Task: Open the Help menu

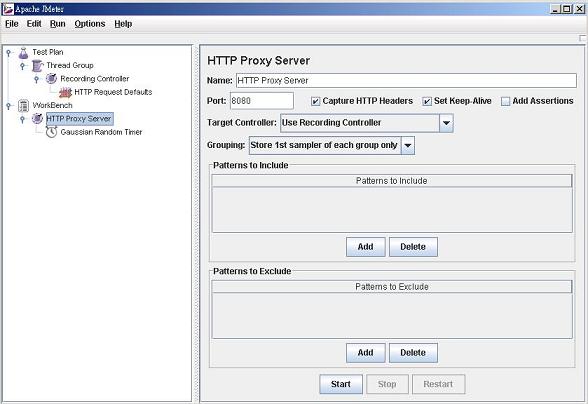Action: 123,24
